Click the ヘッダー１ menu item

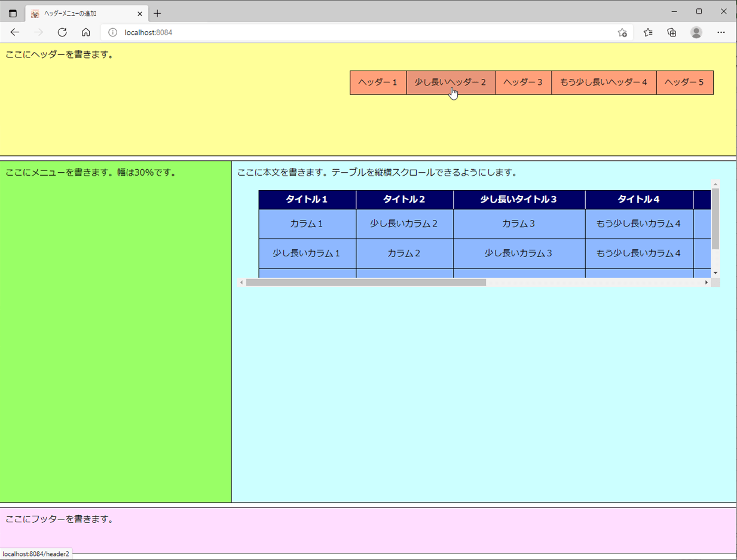378,82
